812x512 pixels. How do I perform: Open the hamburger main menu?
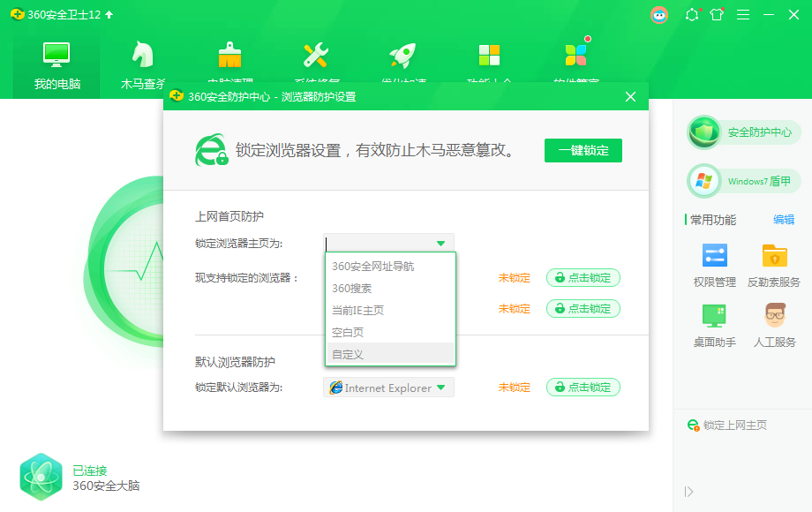point(743,14)
